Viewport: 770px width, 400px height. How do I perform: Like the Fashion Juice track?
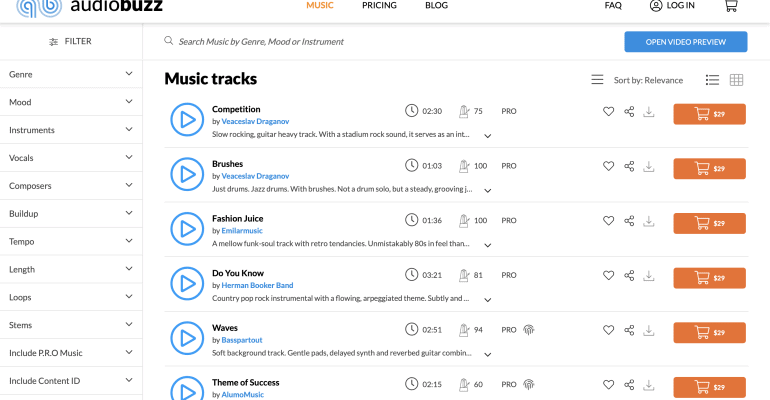pyautogui.click(x=608, y=221)
